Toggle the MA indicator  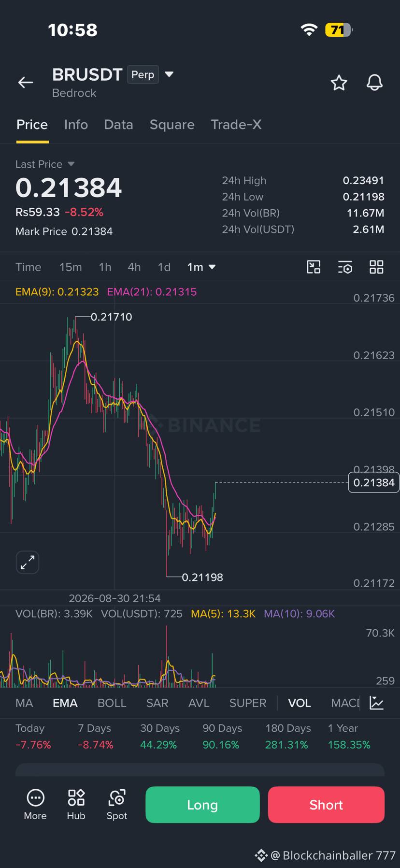(x=24, y=703)
